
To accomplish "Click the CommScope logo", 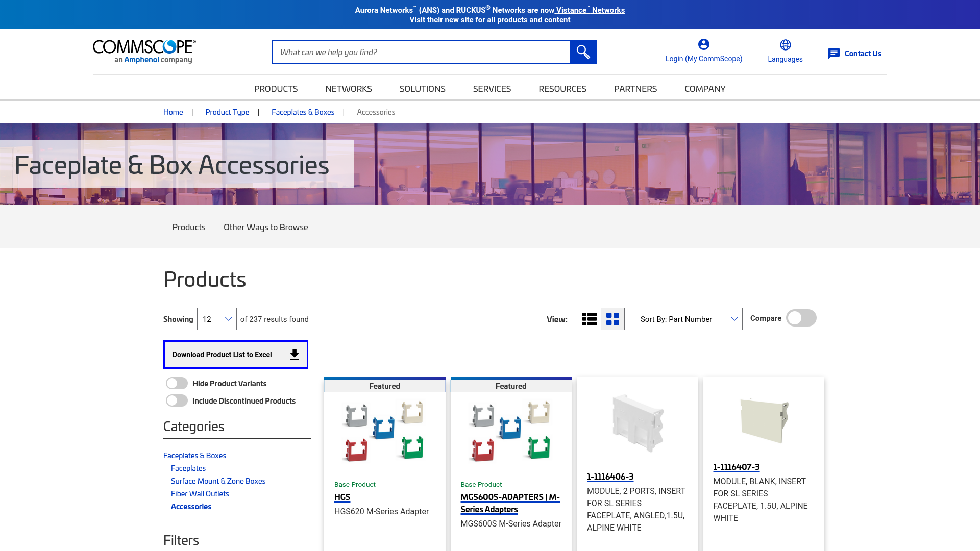I will click(144, 52).
